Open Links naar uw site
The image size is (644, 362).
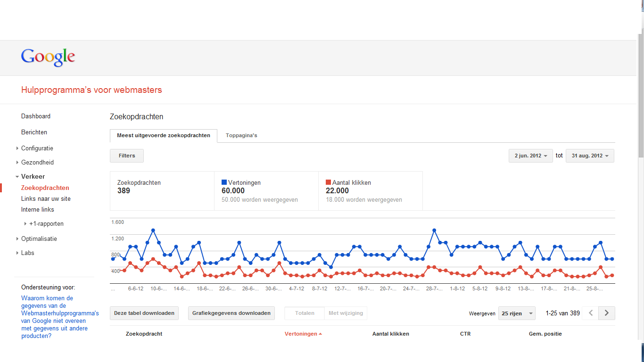pyautogui.click(x=46, y=199)
